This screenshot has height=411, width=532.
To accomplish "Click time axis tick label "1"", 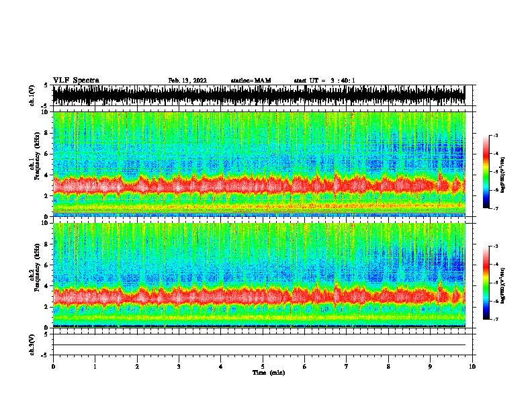I will [95, 367].
